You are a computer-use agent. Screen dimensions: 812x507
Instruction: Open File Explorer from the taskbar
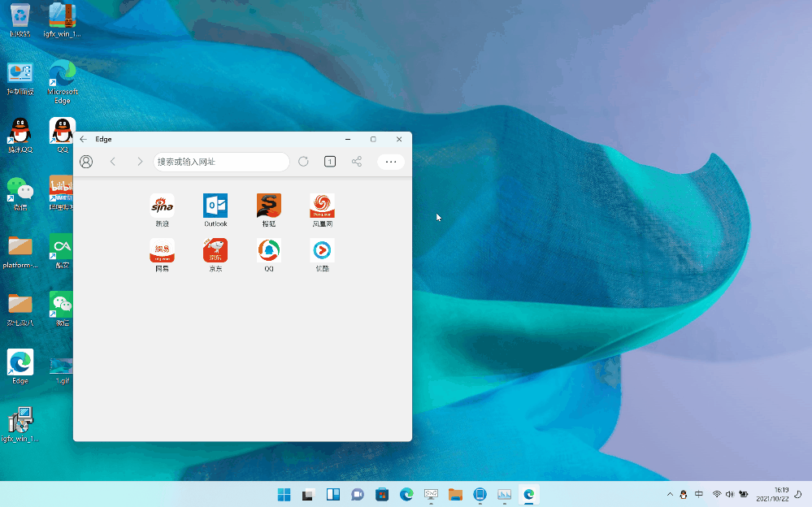tap(455, 494)
